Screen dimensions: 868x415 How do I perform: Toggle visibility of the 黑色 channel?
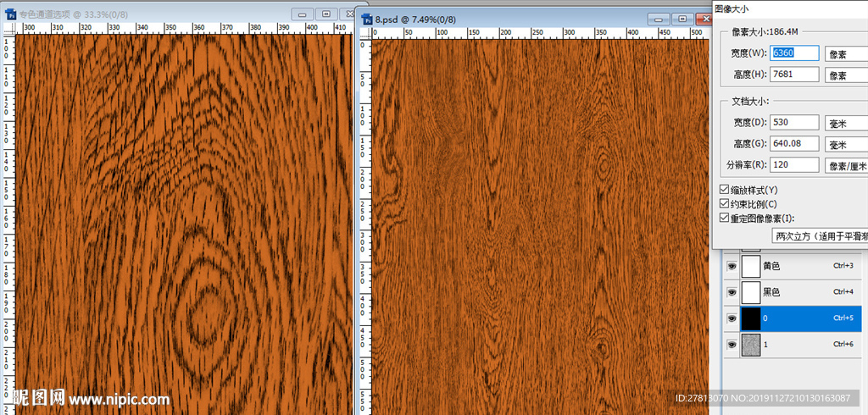(730, 292)
